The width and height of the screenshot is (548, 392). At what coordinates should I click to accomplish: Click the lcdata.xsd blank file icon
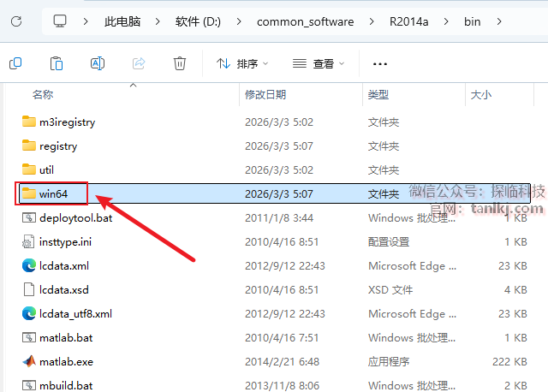click(x=28, y=289)
